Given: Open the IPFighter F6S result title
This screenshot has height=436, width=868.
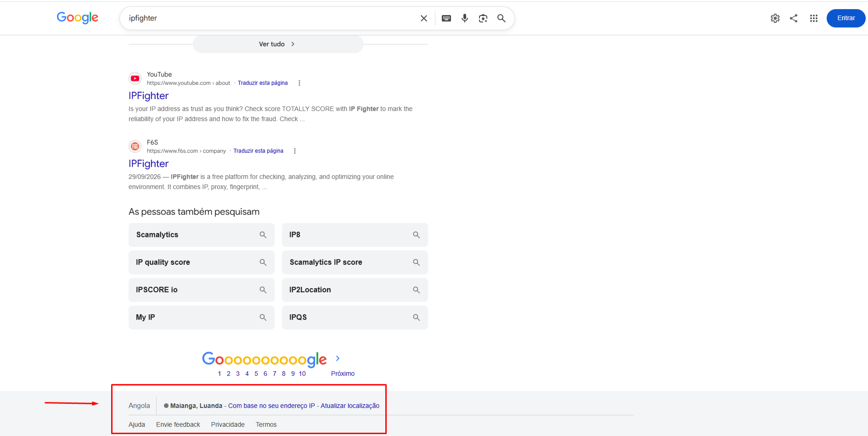Looking at the screenshot, I should 148,163.
